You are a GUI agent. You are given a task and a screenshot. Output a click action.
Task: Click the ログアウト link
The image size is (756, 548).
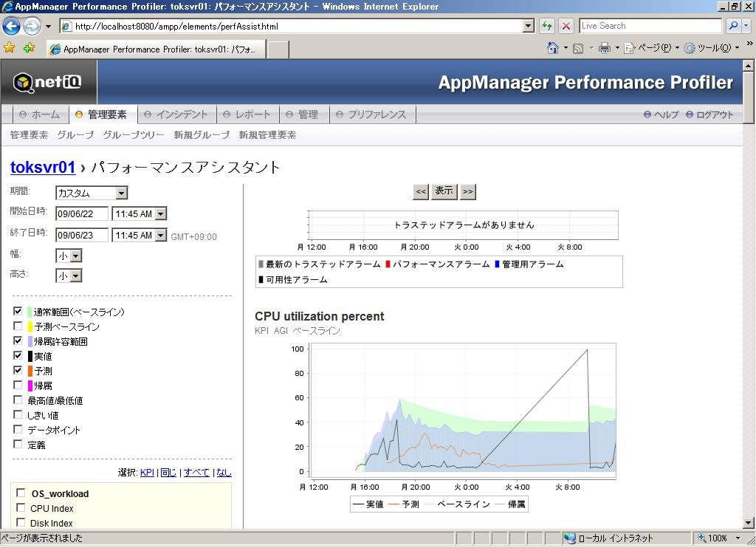709,114
